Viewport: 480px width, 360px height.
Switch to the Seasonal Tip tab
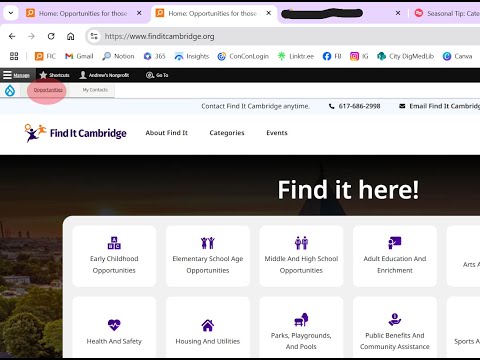point(447,13)
